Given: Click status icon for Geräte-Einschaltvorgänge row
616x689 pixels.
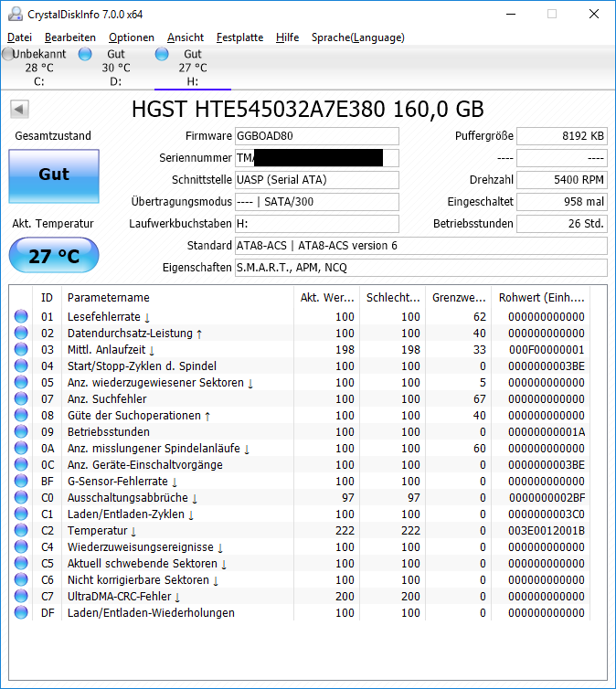Looking at the screenshot, I should click(21, 464).
